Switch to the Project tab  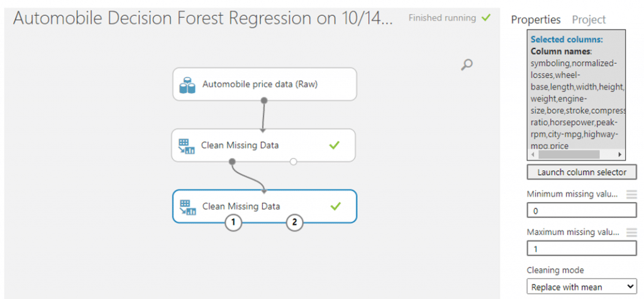pos(589,20)
